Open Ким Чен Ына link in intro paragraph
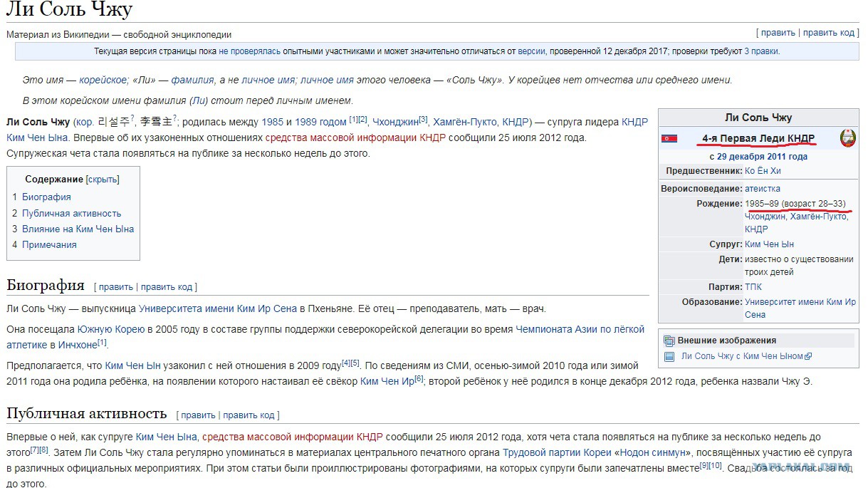Image resolution: width=868 pixels, height=488 pixels. [x=38, y=137]
